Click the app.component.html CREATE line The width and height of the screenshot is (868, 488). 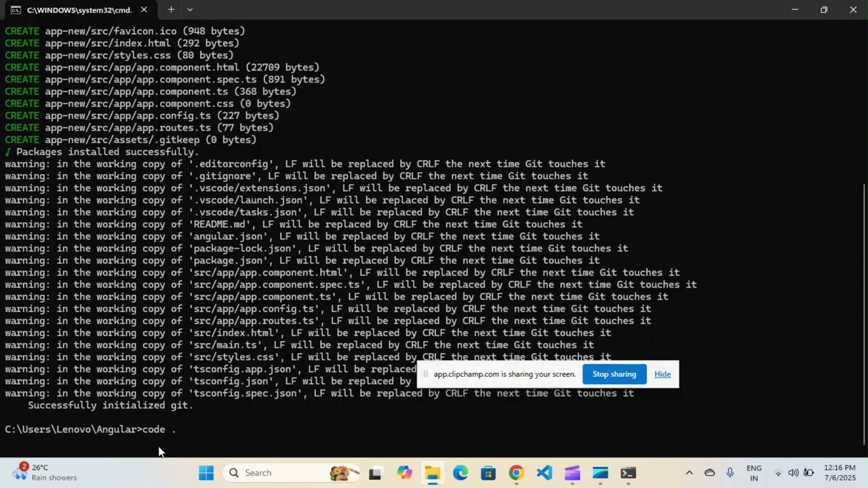[162, 67]
